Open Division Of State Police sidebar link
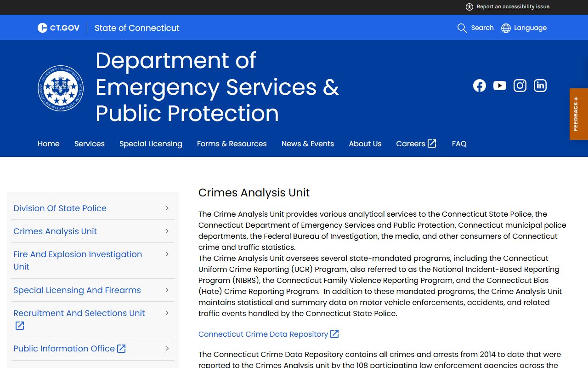The height and width of the screenshot is (368, 588). tap(60, 208)
